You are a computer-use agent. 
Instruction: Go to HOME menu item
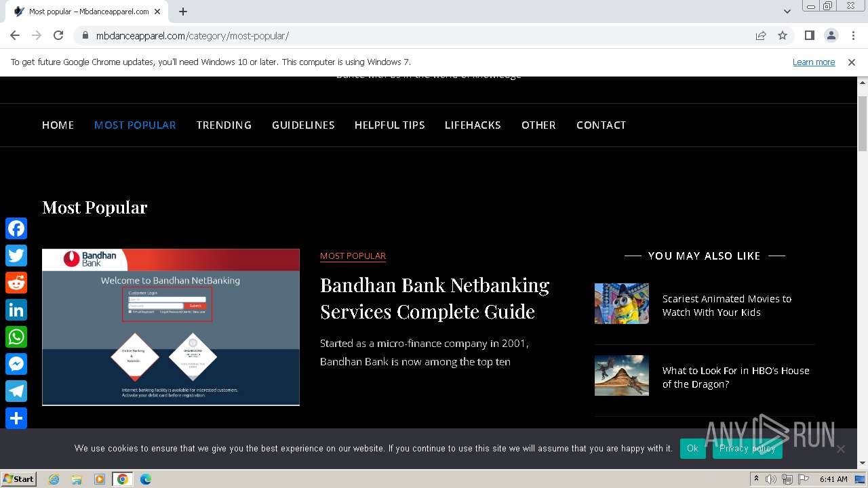pyautogui.click(x=58, y=125)
